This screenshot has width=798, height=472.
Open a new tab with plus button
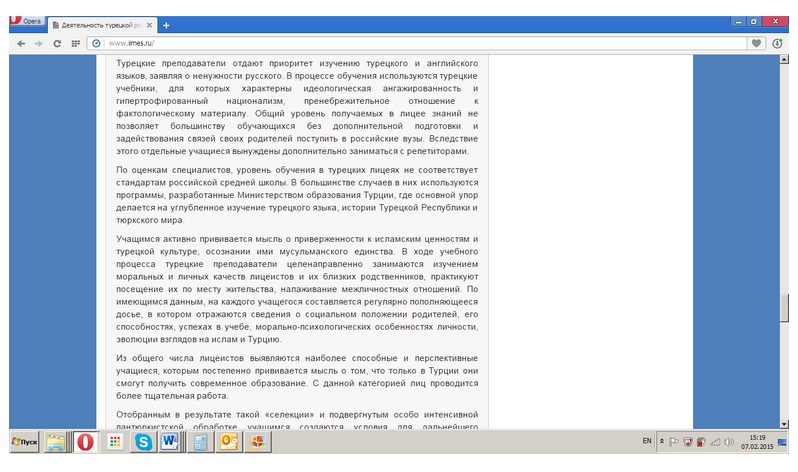166,25
